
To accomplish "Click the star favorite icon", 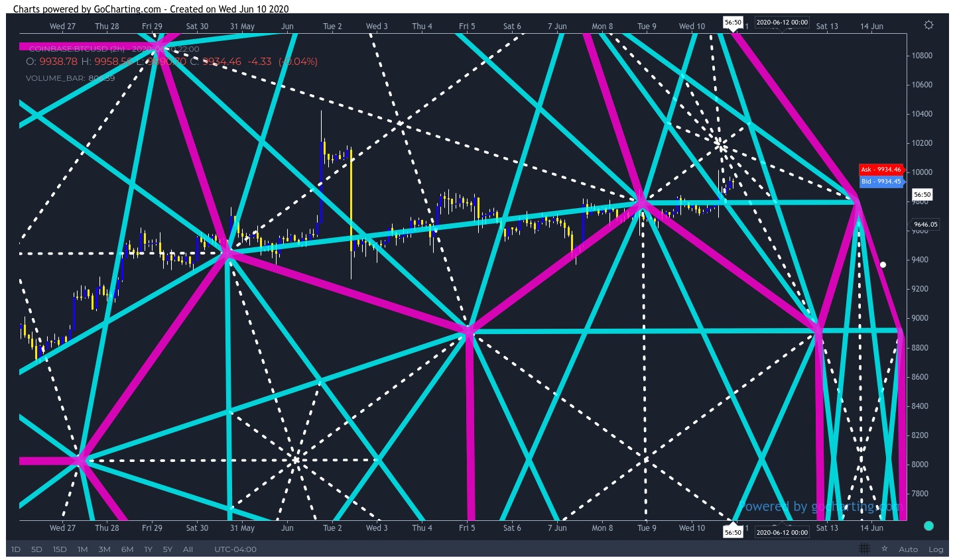I will click(884, 549).
